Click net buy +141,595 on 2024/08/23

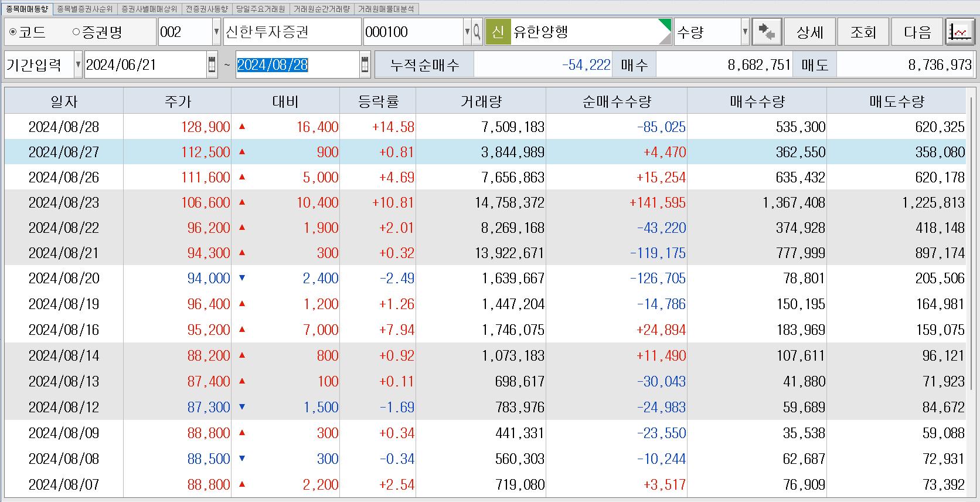click(658, 202)
